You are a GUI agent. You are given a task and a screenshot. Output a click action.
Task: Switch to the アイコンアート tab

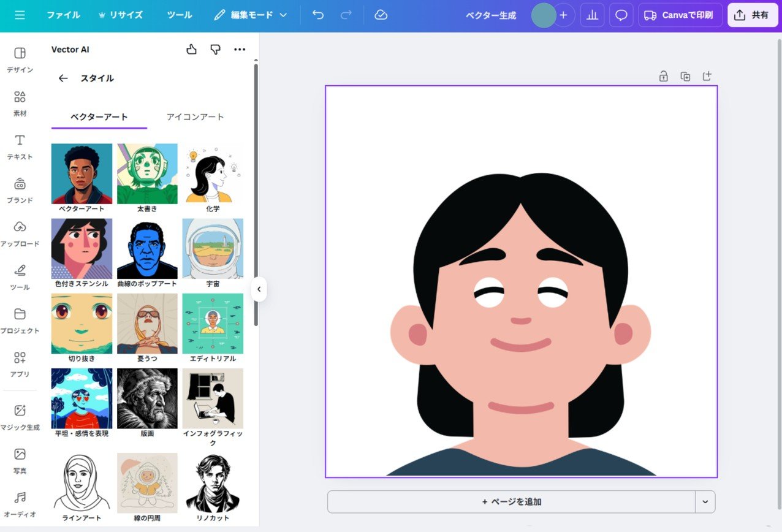click(195, 116)
